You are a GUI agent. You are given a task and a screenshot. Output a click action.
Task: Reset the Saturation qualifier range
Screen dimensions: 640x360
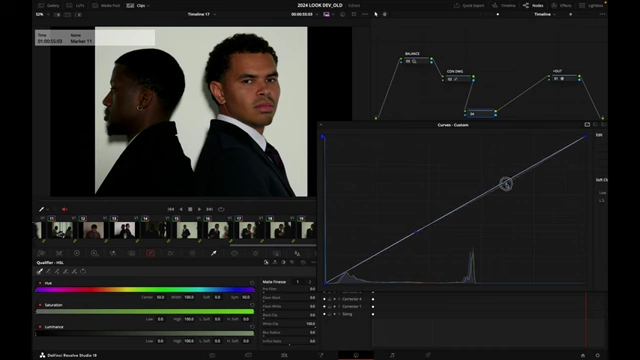pyautogui.click(x=252, y=305)
